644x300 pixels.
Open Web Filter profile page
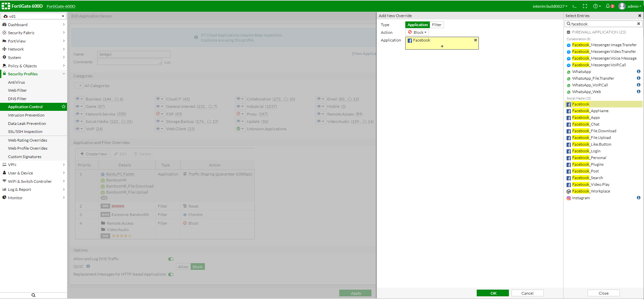17,90
